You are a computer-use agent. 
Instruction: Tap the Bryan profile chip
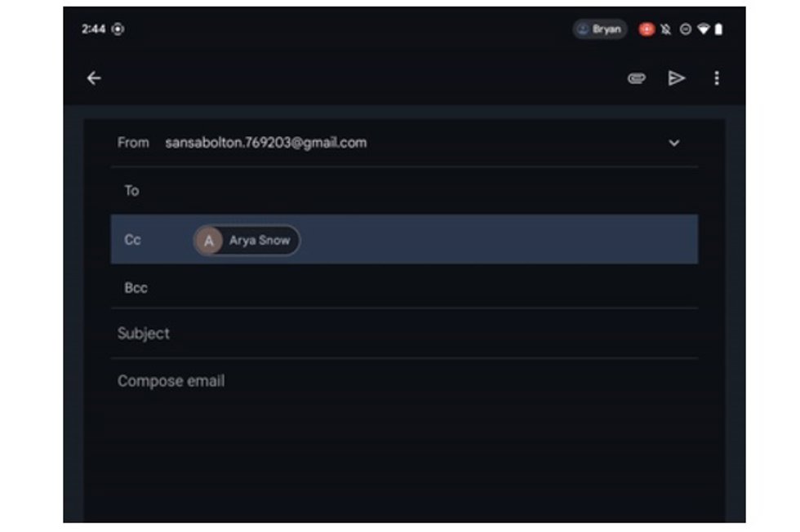(x=599, y=29)
